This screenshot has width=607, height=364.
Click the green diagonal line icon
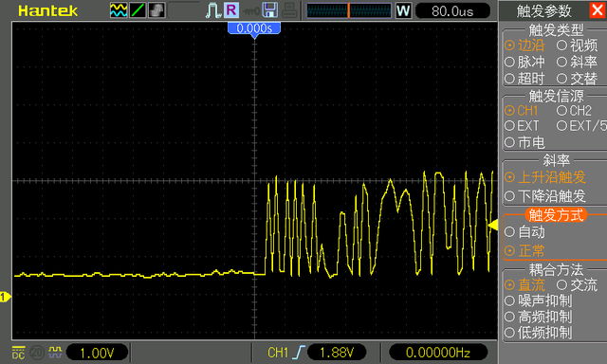(x=138, y=10)
